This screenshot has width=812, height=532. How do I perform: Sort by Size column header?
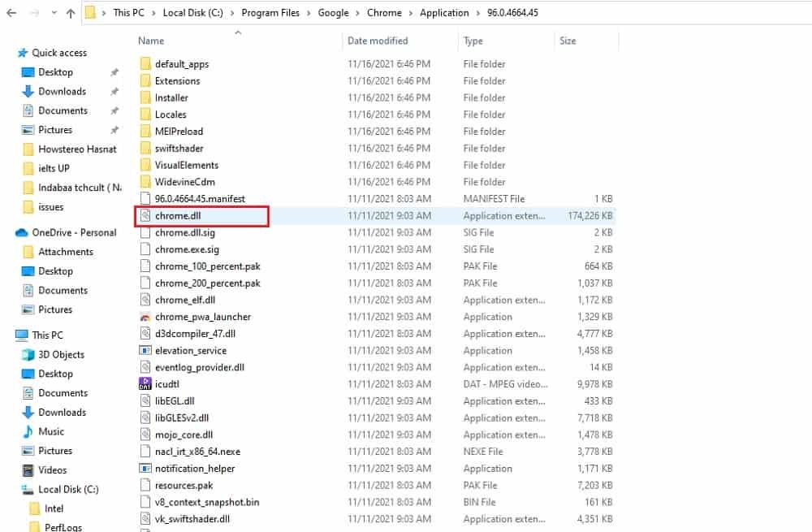tap(568, 41)
